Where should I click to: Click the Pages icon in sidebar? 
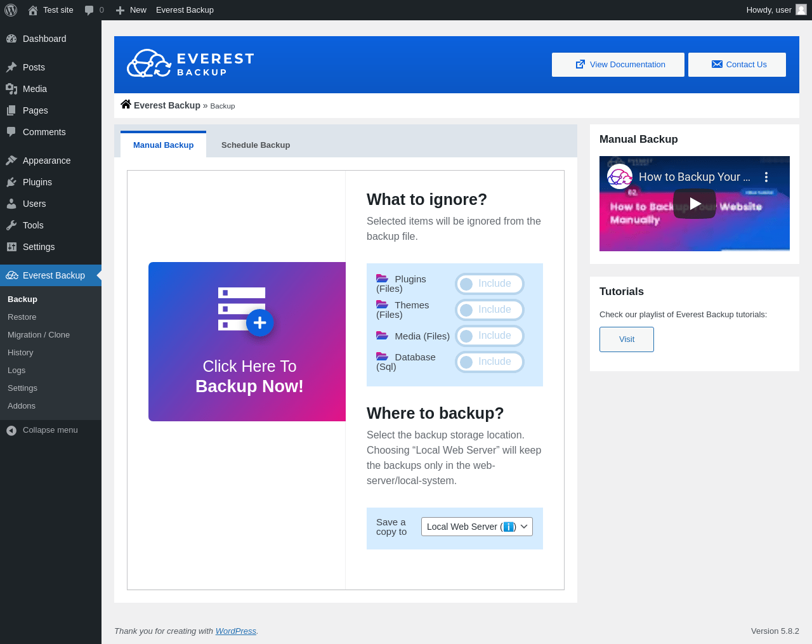tap(11, 110)
